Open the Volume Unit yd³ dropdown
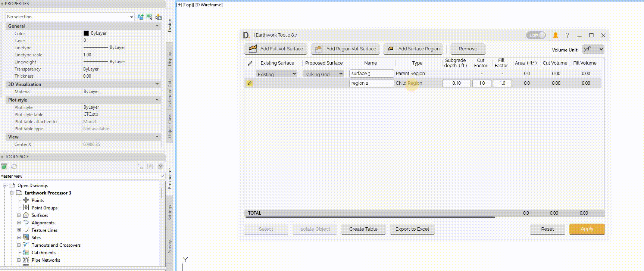Image resolution: width=644 pixels, height=271 pixels. click(x=593, y=49)
